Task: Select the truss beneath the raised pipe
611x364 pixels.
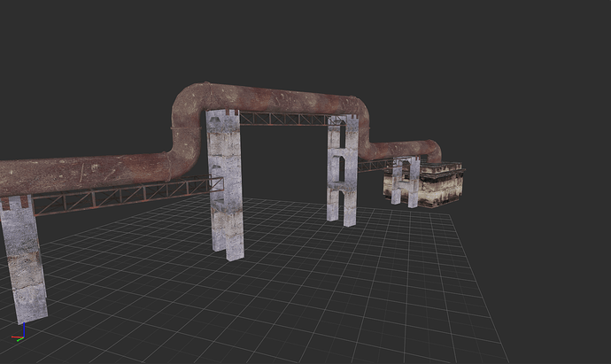Action: [283, 119]
